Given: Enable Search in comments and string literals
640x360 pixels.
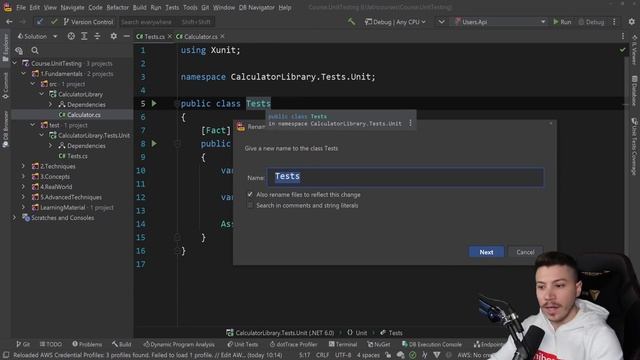Looking at the screenshot, I should coord(250,205).
